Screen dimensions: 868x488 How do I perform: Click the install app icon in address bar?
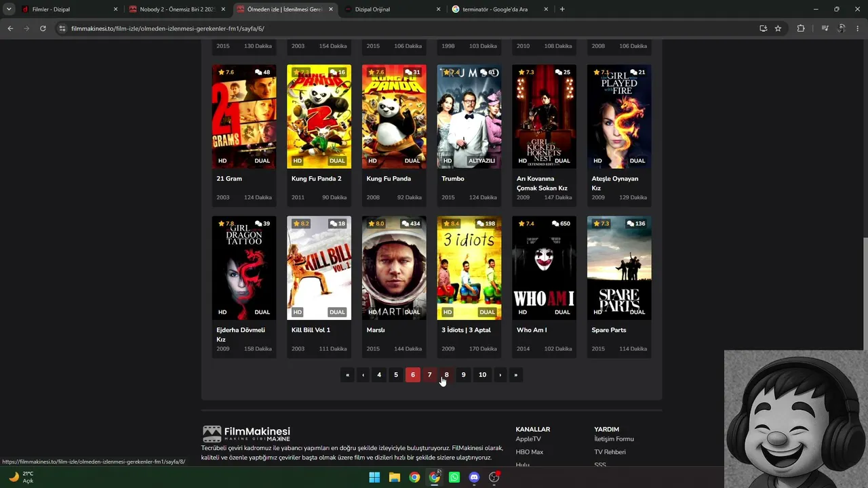(763, 28)
